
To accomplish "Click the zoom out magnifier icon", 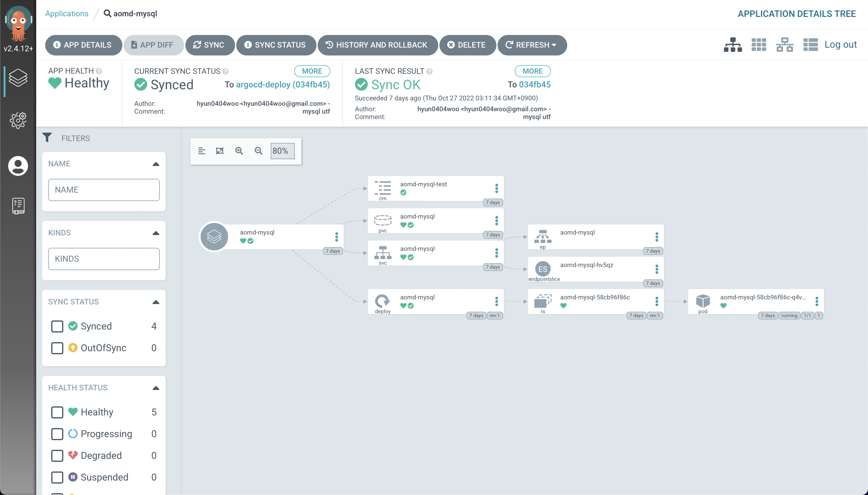I will (x=258, y=151).
